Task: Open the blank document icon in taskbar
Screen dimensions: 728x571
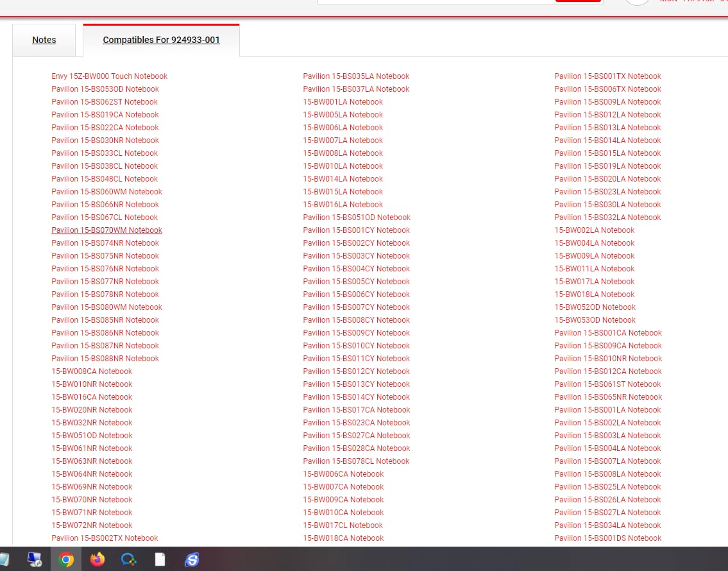Action: (x=160, y=559)
